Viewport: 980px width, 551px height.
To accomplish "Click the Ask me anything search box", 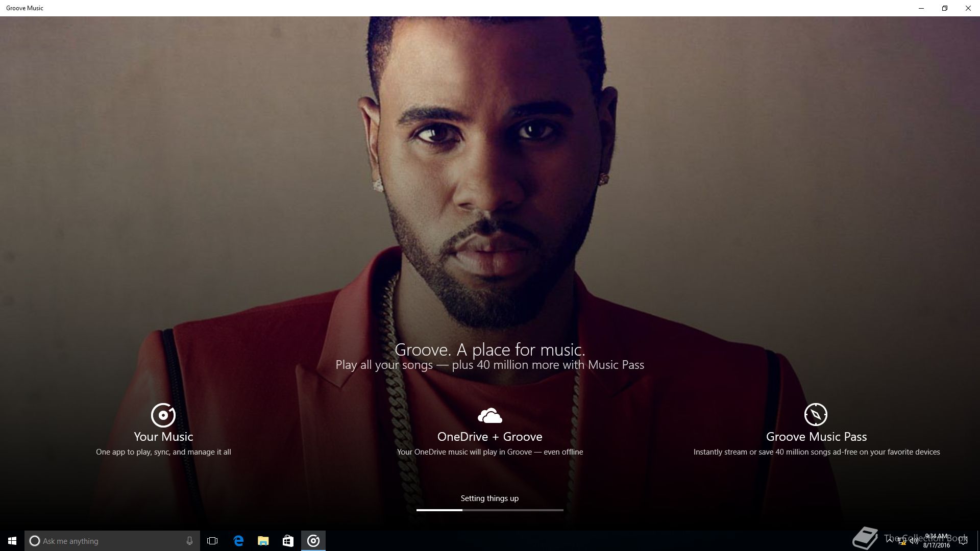I will [112, 541].
